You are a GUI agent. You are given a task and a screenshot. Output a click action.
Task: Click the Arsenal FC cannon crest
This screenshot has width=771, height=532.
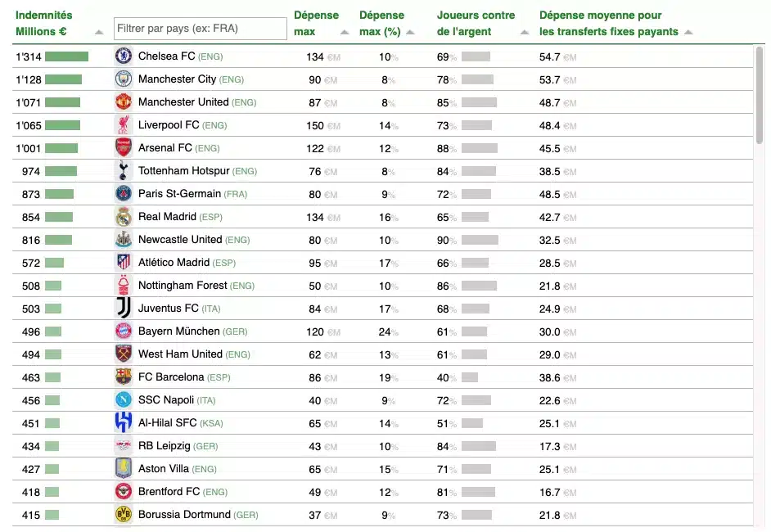point(124,148)
